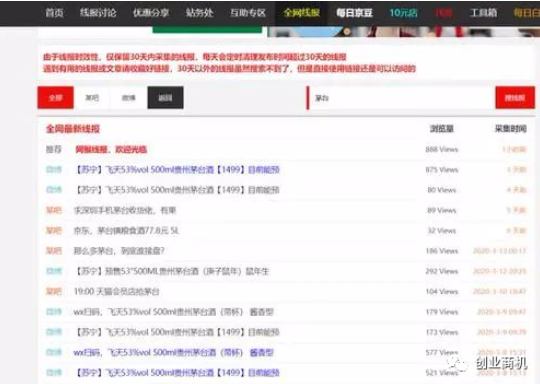Open the post with 89 Views about 深圳
This screenshot has height=384, width=540.
point(125,210)
